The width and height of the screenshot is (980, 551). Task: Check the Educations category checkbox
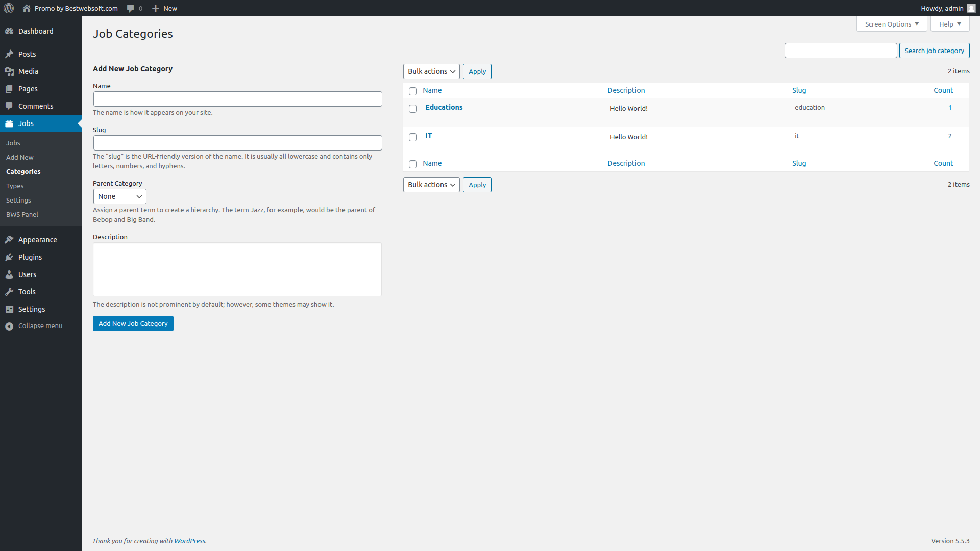coord(413,109)
